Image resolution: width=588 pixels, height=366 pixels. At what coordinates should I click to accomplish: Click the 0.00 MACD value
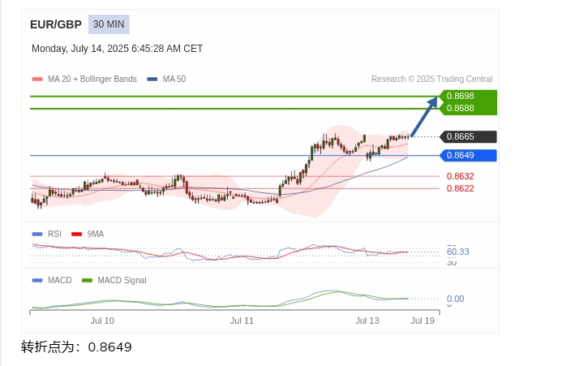455,299
